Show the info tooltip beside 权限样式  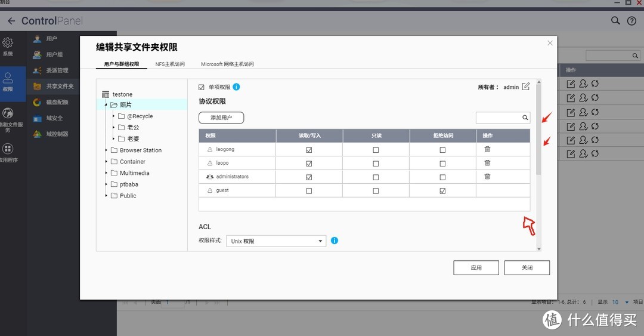coord(335,241)
